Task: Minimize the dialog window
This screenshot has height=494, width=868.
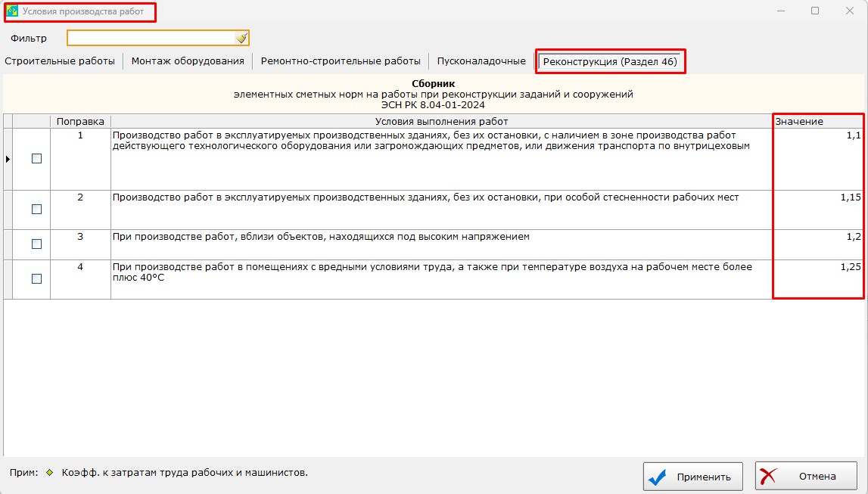Action: (779, 11)
